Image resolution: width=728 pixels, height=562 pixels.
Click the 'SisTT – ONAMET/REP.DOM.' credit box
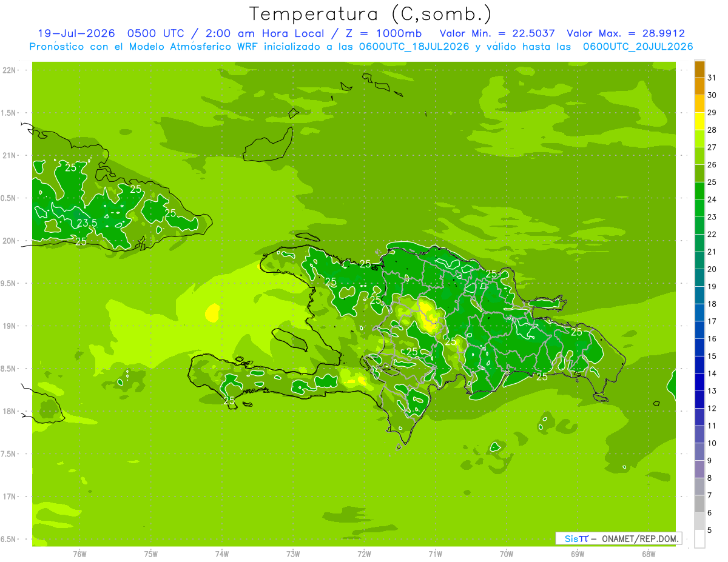[618, 538]
